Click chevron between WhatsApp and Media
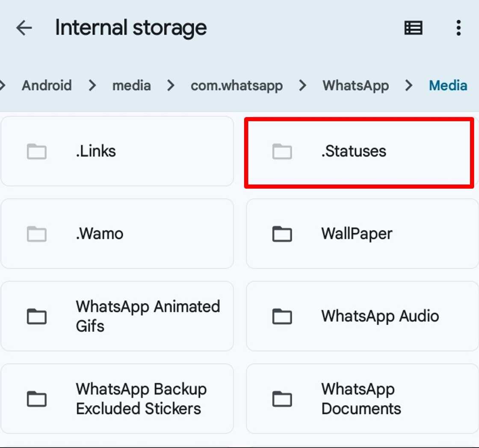Image resolution: width=479 pixels, height=448 pixels. point(409,85)
